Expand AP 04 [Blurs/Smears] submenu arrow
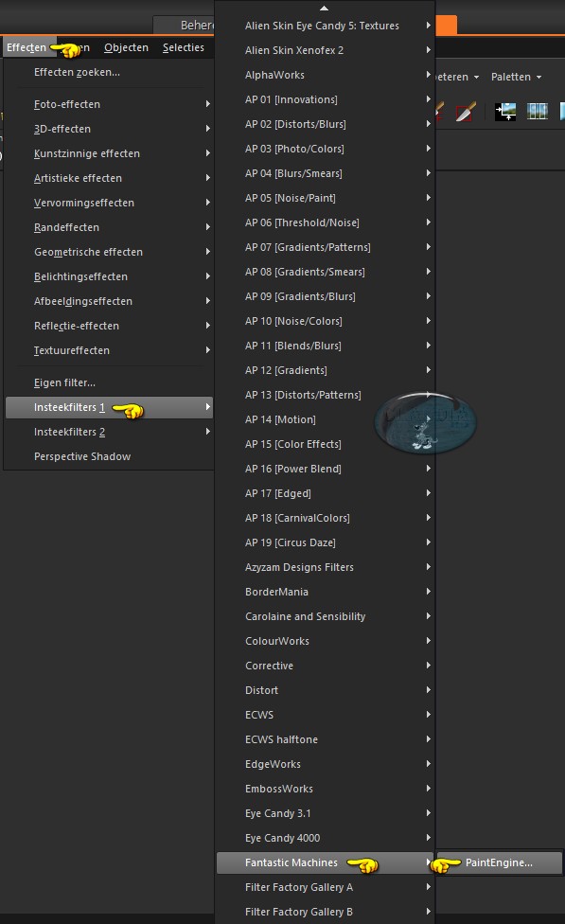Viewport: 565px width, 924px height. [x=429, y=173]
